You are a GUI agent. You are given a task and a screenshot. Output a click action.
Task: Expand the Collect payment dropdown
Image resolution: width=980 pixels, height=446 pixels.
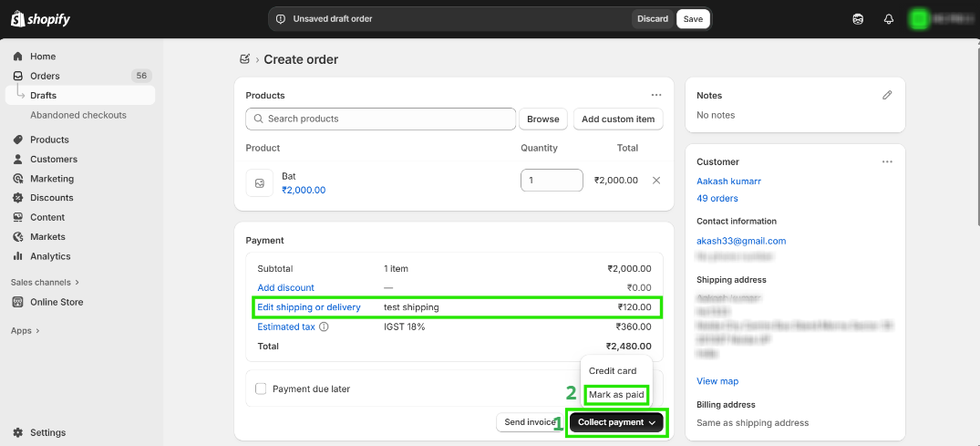click(617, 422)
